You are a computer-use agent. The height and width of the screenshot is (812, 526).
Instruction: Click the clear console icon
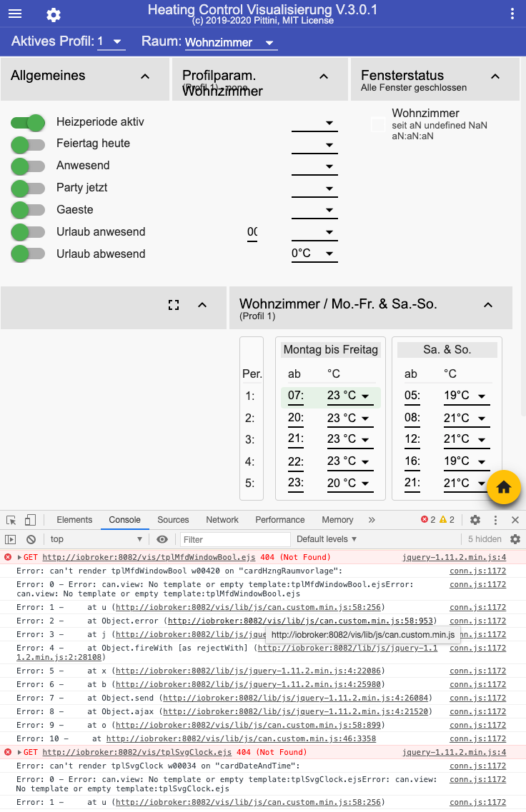pos(31,539)
